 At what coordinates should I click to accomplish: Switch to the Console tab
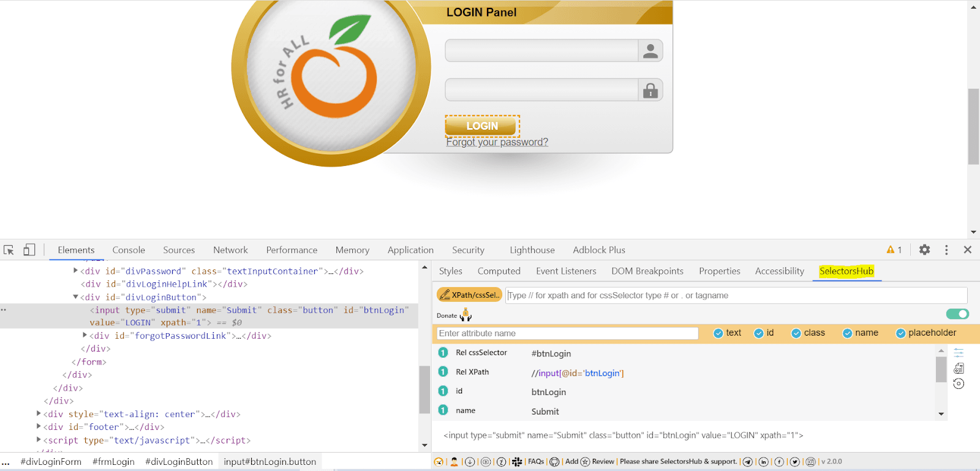(x=129, y=250)
